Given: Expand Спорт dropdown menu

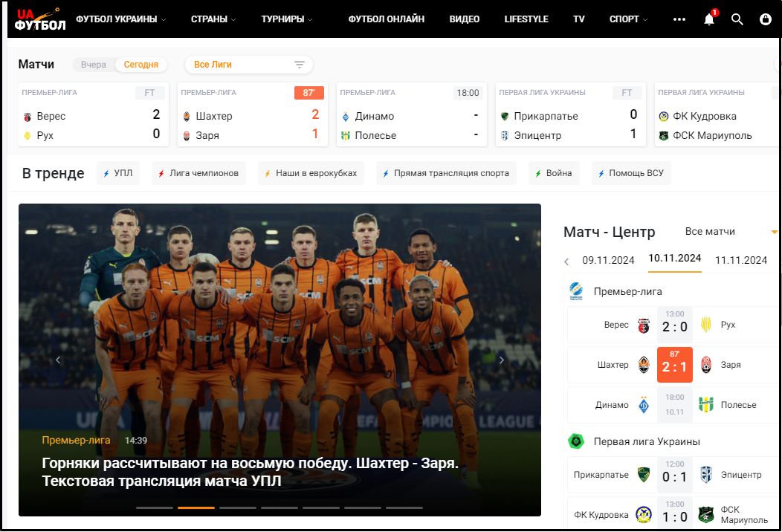Looking at the screenshot, I should click(x=628, y=19).
